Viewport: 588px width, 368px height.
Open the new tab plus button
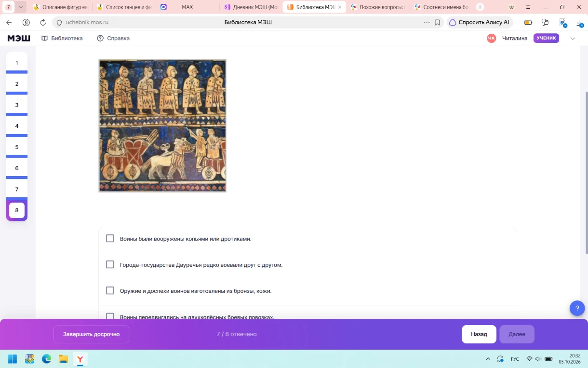point(480,7)
